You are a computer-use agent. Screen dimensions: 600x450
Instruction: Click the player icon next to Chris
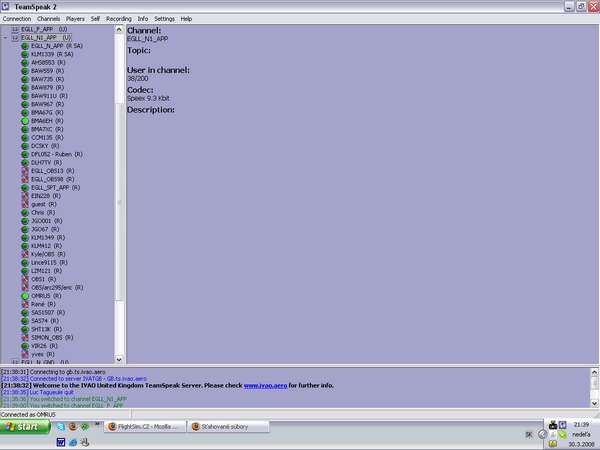(x=25, y=213)
